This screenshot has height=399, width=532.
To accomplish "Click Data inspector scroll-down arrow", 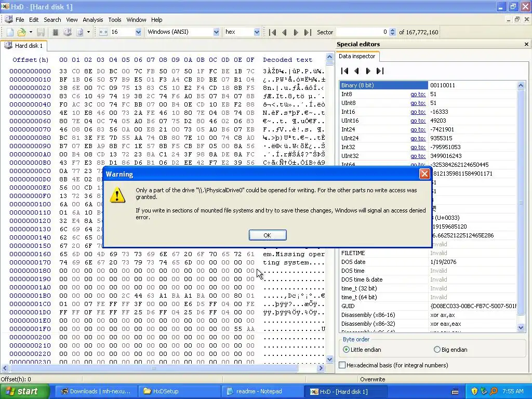I will click(x=521, y=327).
